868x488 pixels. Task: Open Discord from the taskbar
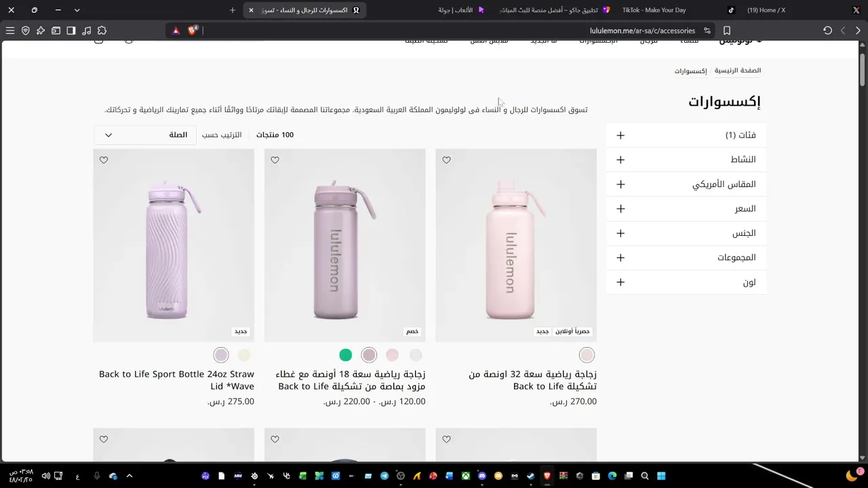[482, 476]
